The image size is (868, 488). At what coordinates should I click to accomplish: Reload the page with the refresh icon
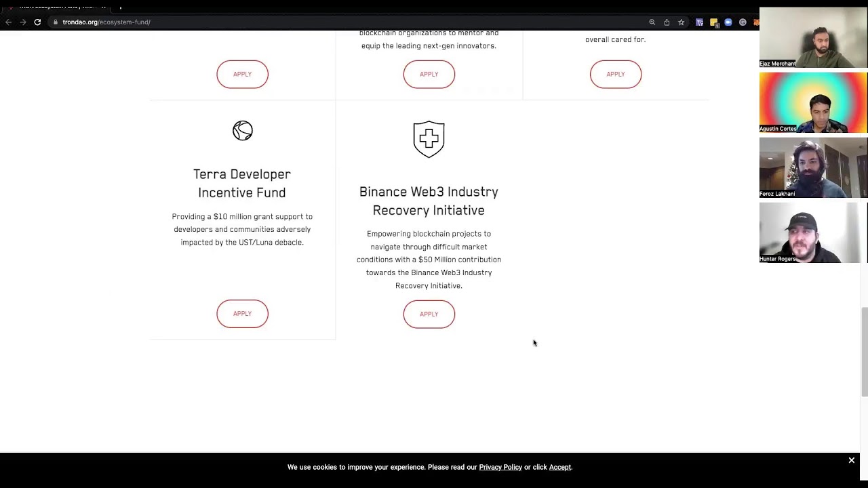(x=37, y=22)
